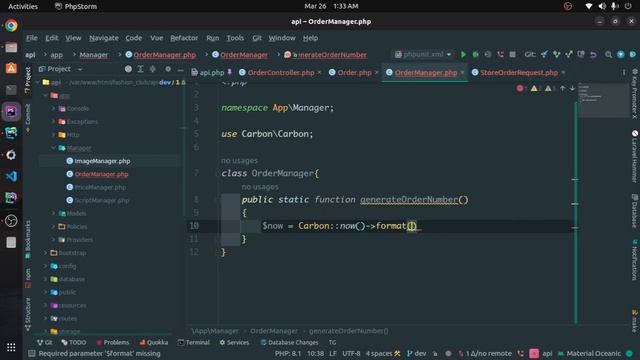Stop the running process

(512, 54)
